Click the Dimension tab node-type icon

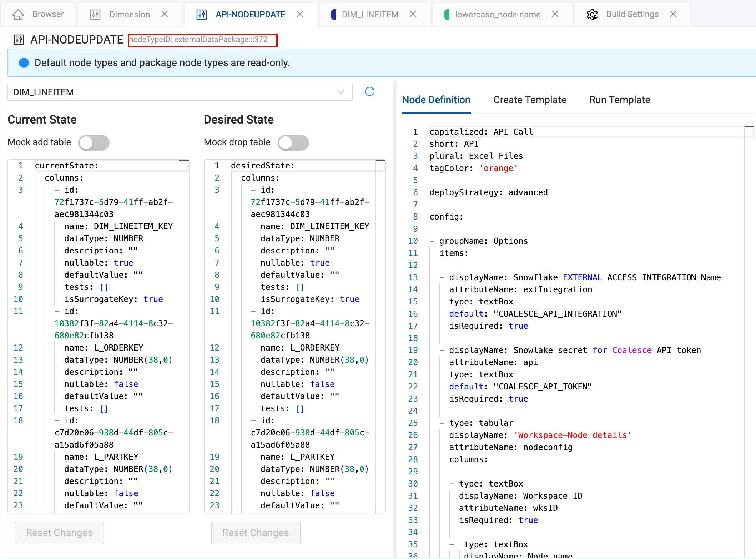point(95,14)
